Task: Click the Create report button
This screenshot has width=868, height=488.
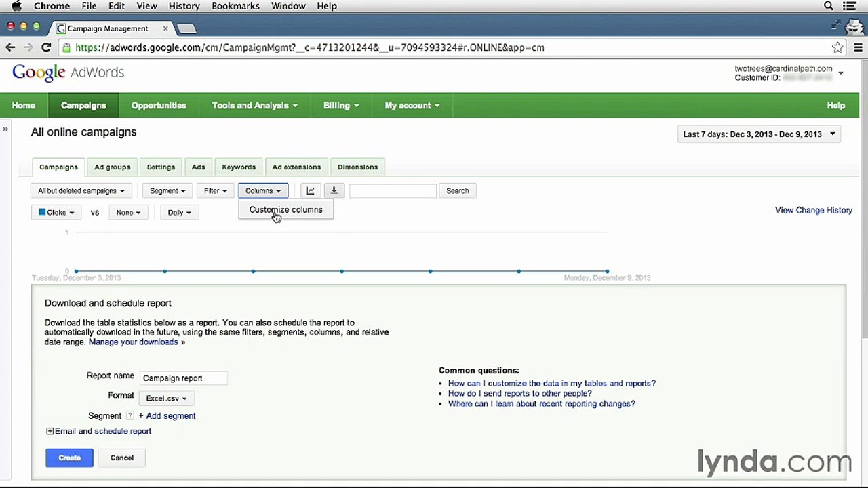Action: [69, 457]
